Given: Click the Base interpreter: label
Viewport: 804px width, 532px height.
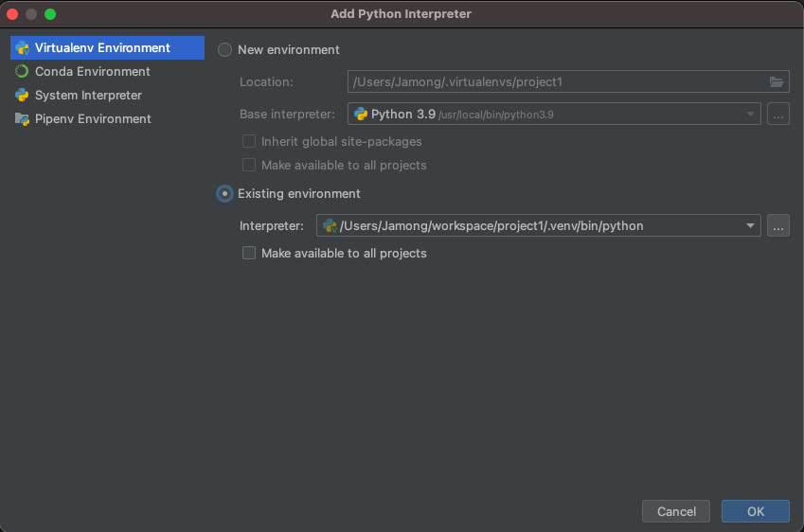Looking at the screenshot, I should tap(287, 114).
